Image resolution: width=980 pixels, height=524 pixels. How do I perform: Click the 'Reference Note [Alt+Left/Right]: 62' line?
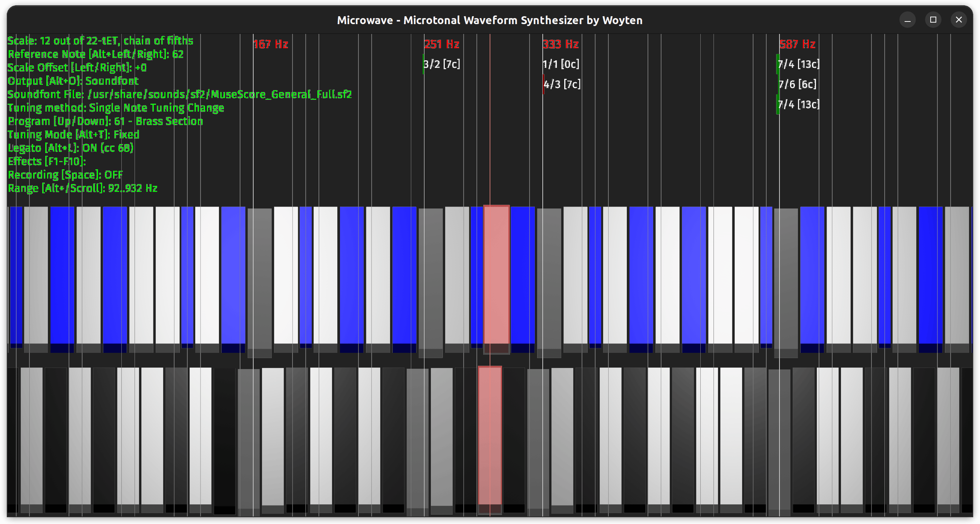pos(96,54)
